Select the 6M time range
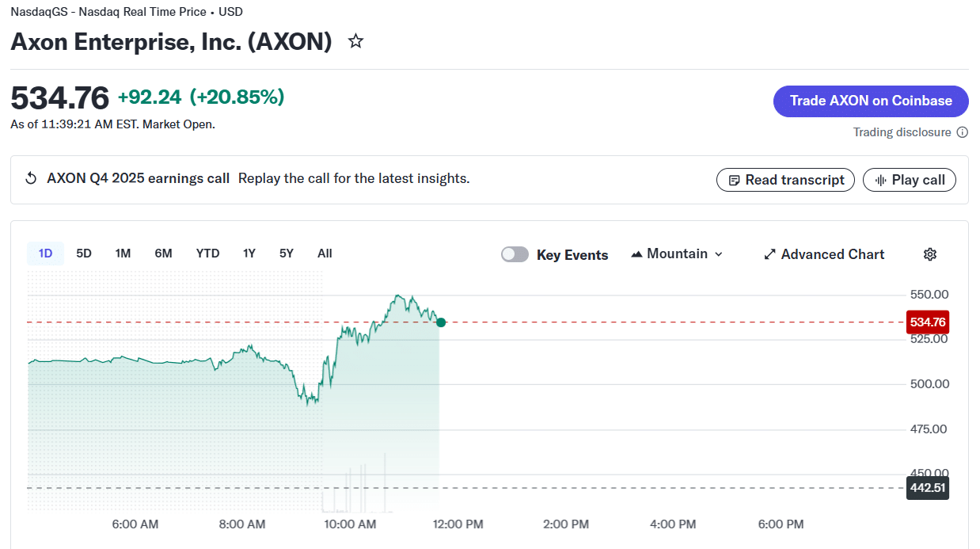This screenshot has height=549, width=980. coord(163,254)
